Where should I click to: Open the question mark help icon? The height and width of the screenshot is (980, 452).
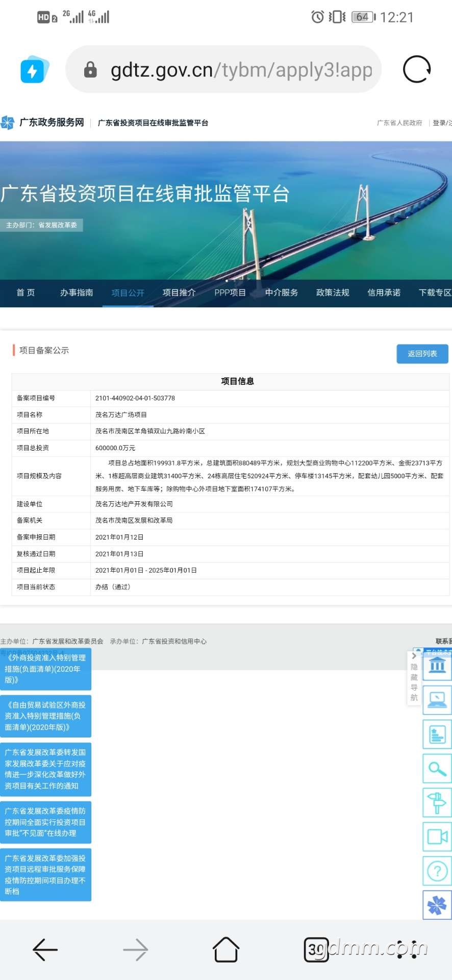click(437, 871)
